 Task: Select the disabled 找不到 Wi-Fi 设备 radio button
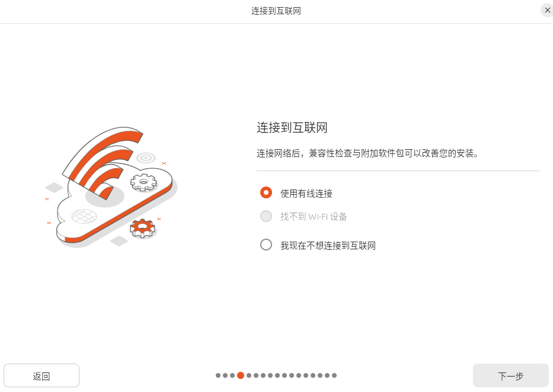266,216
